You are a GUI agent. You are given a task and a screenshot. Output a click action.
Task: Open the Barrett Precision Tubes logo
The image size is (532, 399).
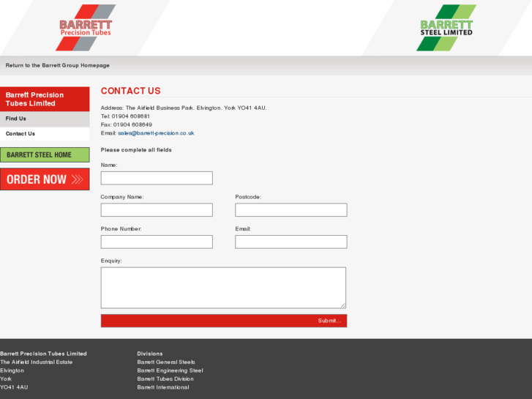(86, 28)
